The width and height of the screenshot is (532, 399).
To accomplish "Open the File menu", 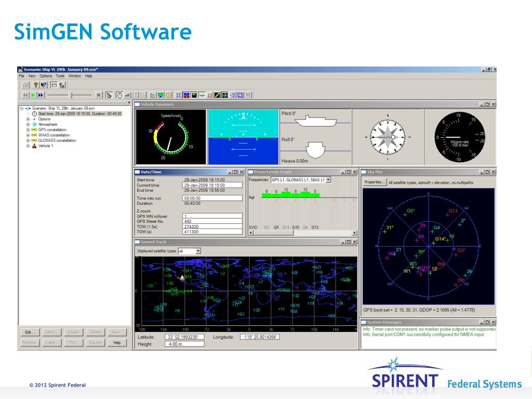I will 21,76.
